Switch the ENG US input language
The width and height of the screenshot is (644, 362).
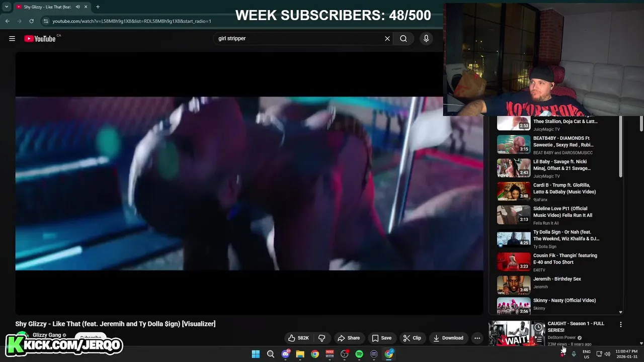pyautogui.click(x=587, y=354)
